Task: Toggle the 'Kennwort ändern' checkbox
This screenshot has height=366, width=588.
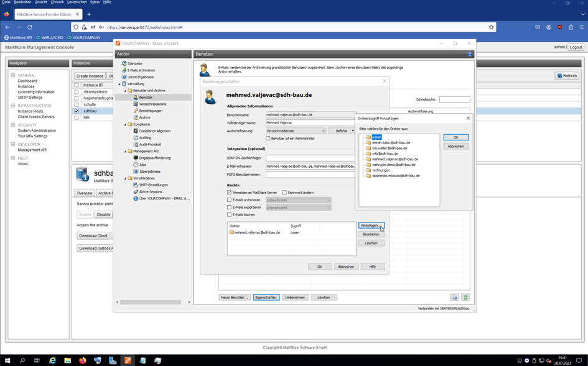Action: click(x=284, y=193)
